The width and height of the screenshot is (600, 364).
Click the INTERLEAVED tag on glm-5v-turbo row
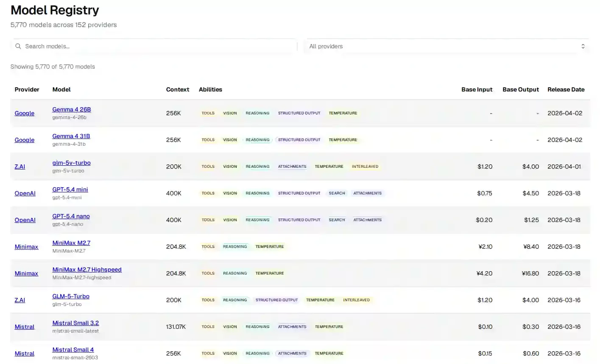(x=365, y=167)
